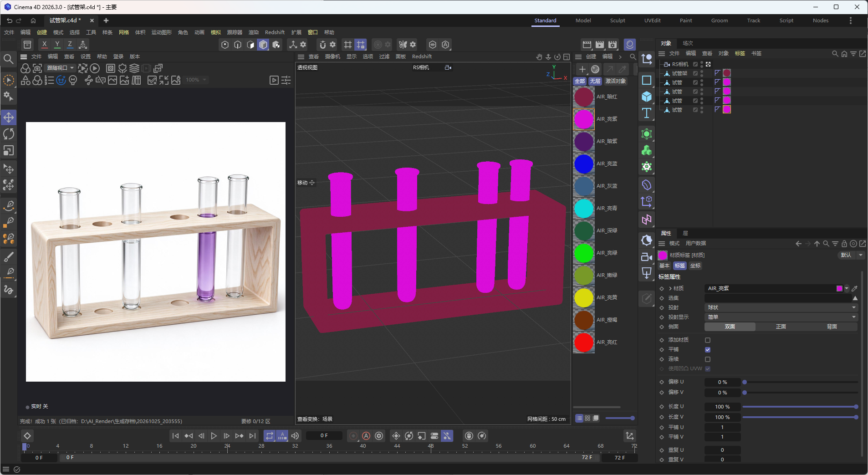Uncheck the 平铺 checkbox
The height and width of the screenshot is (475, 868).
pyautogui.click(x=708, y=350)
